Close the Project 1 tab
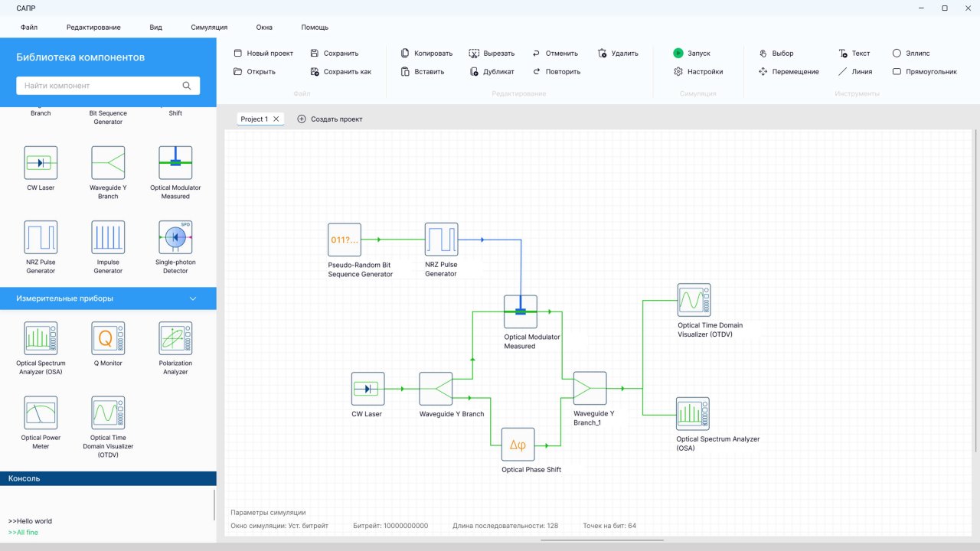This screenshot has width=980, height=551. (276, 119)
